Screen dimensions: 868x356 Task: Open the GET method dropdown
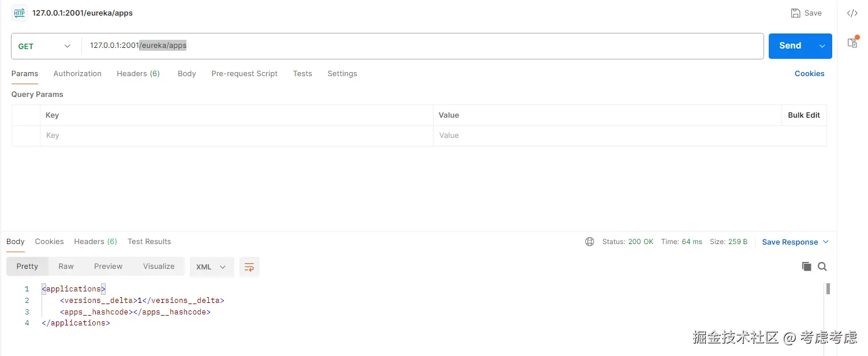[44, 46]
